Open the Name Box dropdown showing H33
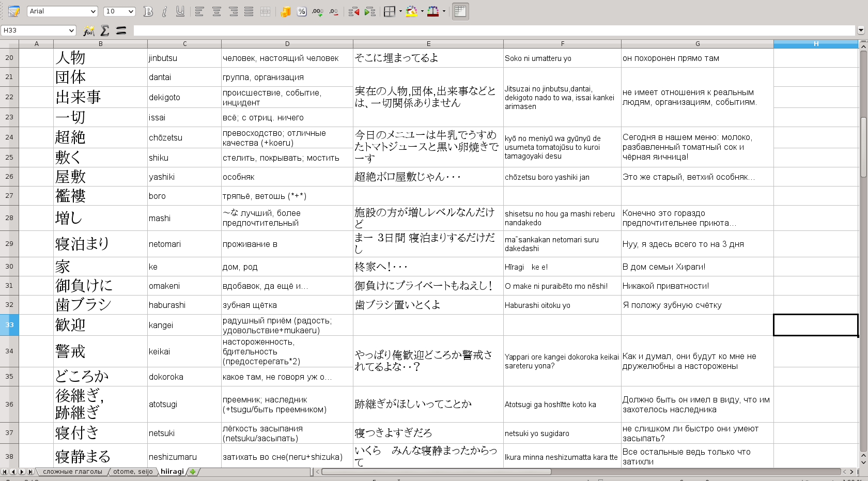This screenshot has height=481, width=868. [x=71, y=30]
